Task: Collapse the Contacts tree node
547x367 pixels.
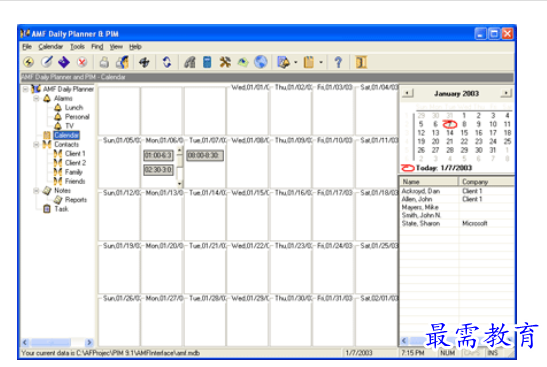Action: [36, 144]
